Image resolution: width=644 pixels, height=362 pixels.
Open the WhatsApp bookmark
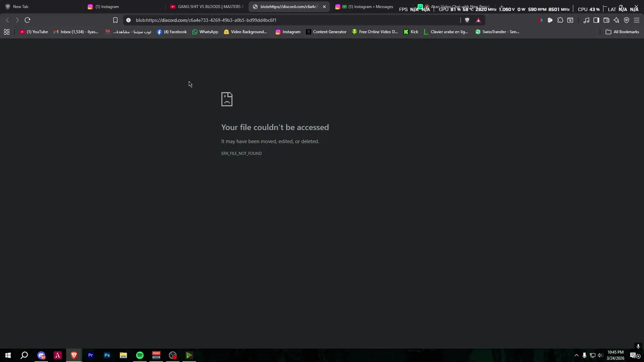pyautogui.click(x=205, y=32)
